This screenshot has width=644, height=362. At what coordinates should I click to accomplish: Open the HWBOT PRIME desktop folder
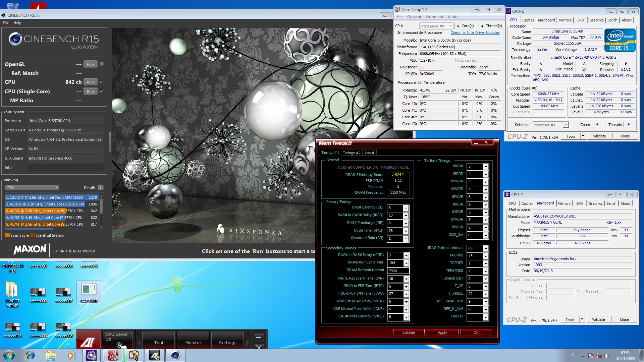pos(12,294)
